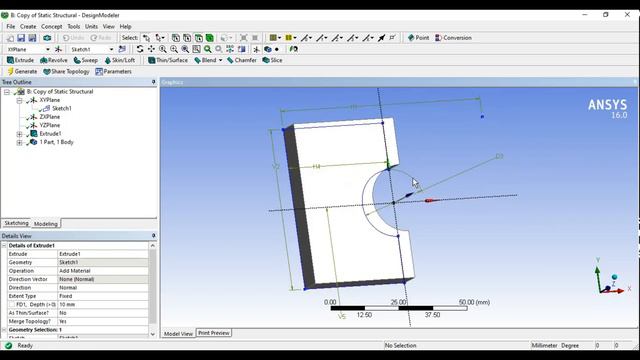The image size is (640, 360).
Task: Switch to the Model View tab
Action: pyautogui.click(x=178, y=333)
